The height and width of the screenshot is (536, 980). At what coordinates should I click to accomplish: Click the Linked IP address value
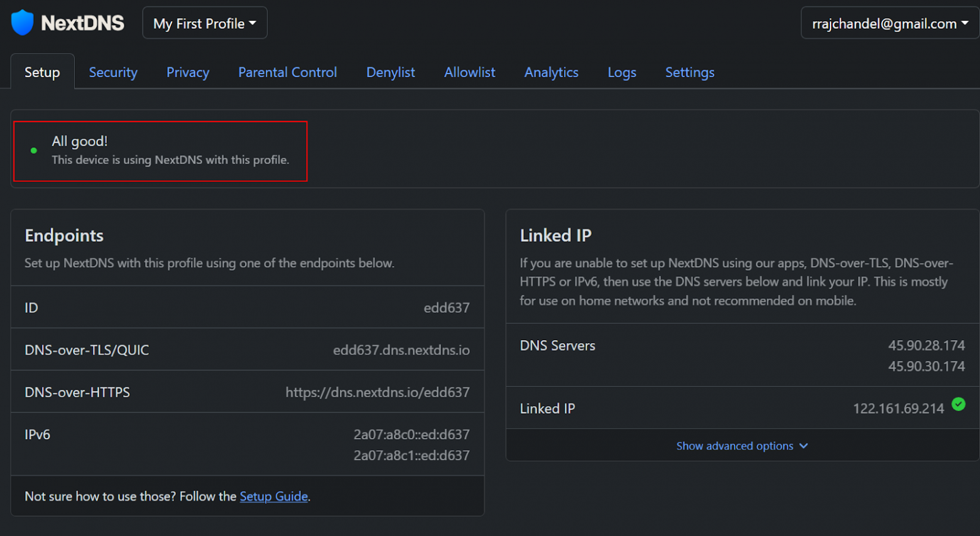click(x=898, y=408)
